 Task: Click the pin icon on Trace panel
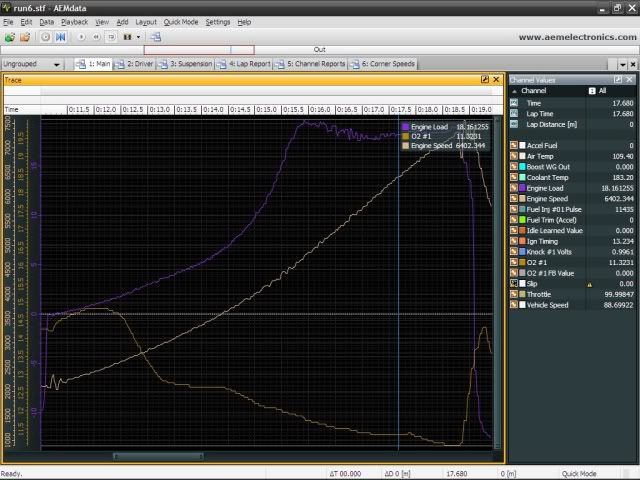coord(485,79)
